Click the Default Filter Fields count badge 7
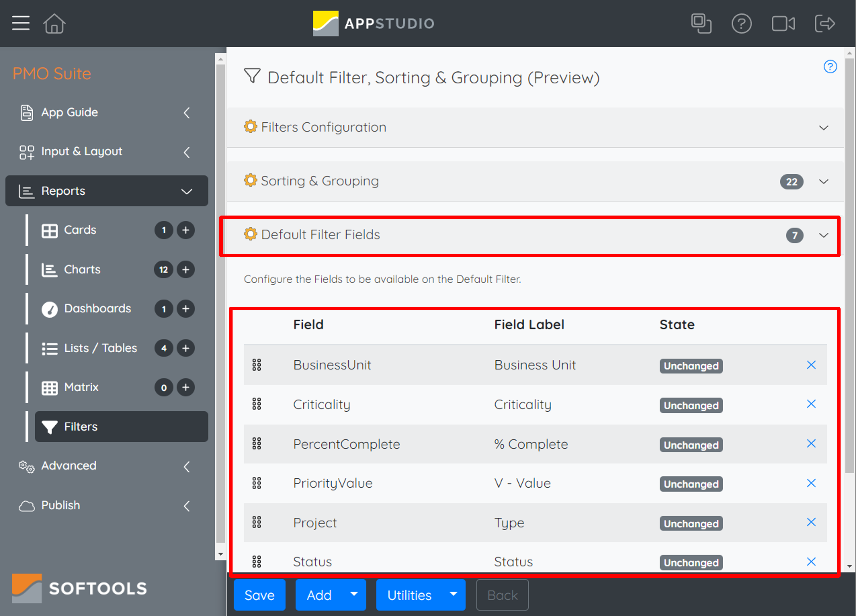 pos(795,235)
